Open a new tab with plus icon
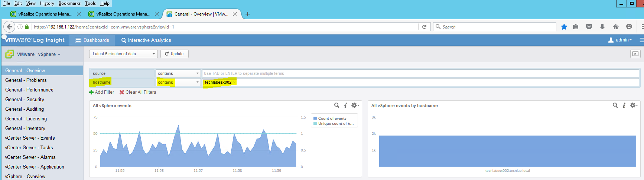Screen dimensions: 644x180 tap(248, 14)
